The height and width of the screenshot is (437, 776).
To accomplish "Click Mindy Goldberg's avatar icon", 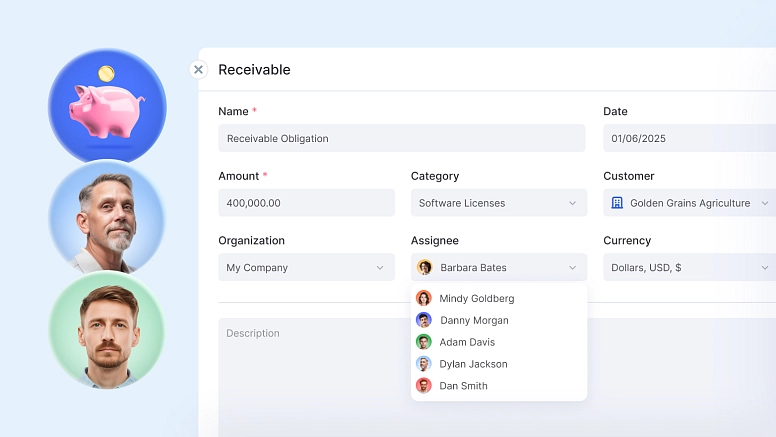I will point(424,298).
